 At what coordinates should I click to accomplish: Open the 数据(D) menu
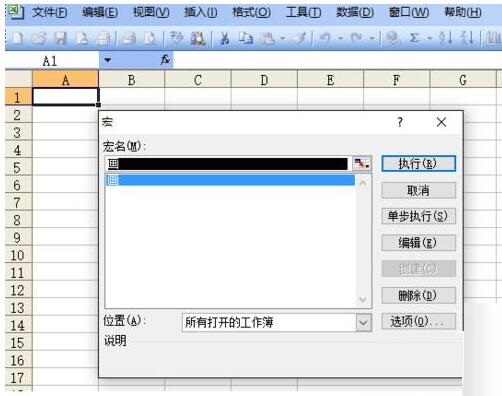coord(355,13)
